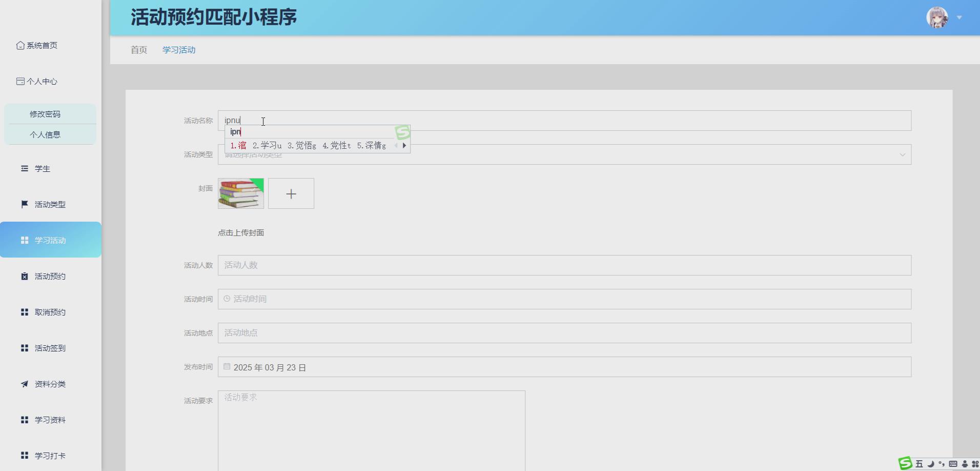
Task: Click the 系统首页 home icon
Action: coord(21,45)
